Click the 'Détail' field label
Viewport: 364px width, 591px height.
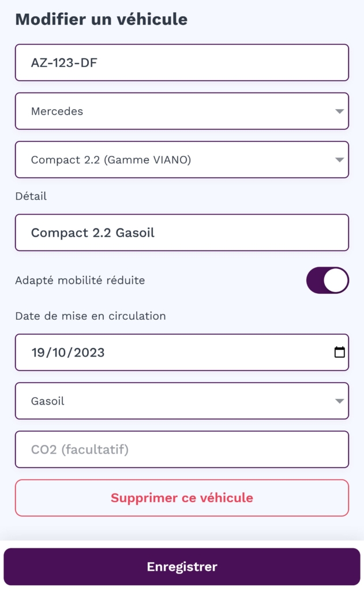tap(31, 196)
